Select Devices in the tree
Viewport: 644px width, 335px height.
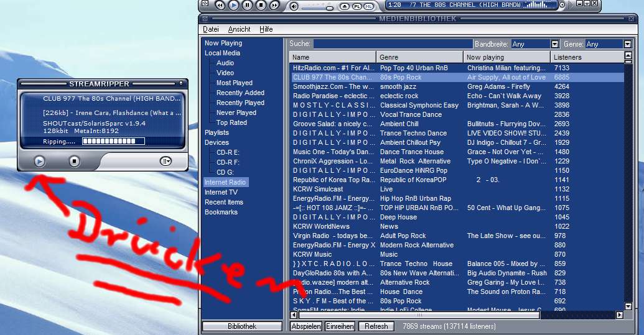point(217,142)
